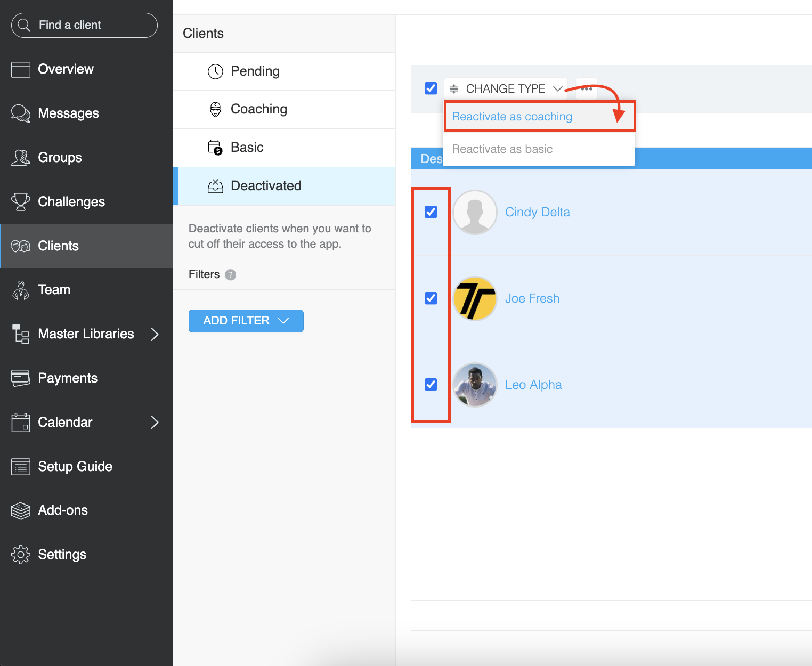Click the Groups people icon
Viewport: 812px width, 666px height.
(x=21, y=158)
